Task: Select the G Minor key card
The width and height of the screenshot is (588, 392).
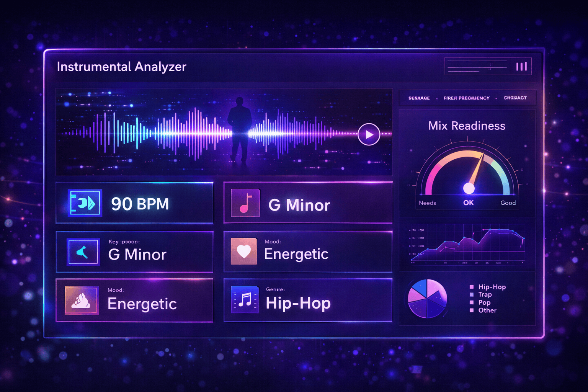Action: (x=135, y=252)
